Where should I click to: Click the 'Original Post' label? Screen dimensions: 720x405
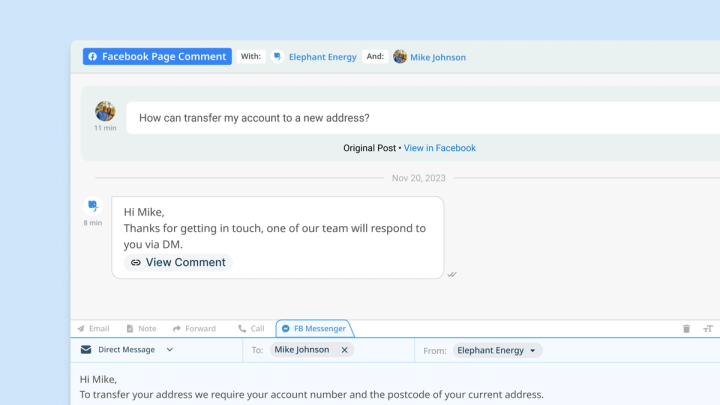click(x=369, y=148)
